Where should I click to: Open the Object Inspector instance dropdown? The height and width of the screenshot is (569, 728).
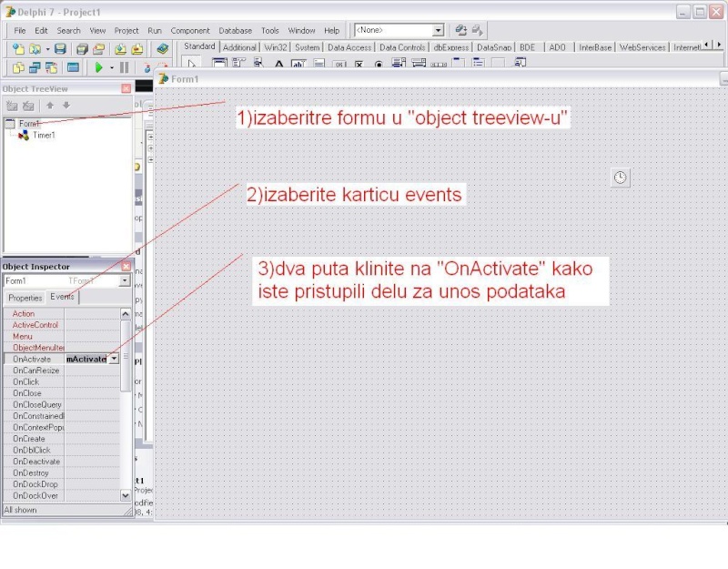tap(125, 280)
